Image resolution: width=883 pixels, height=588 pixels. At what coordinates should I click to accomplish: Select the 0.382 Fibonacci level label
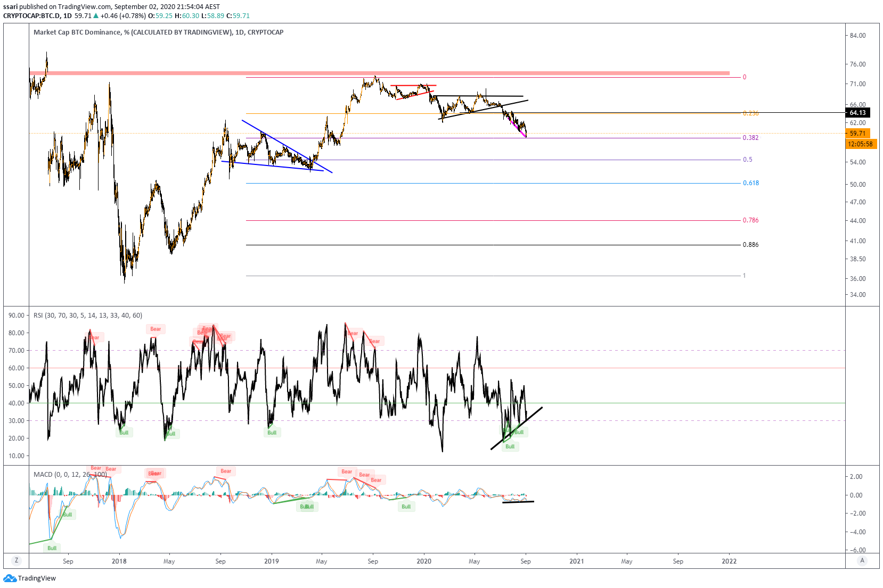click(751, 138)
